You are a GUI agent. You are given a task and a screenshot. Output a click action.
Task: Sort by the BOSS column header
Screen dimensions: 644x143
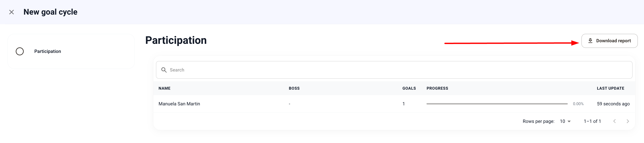[294, 88]
